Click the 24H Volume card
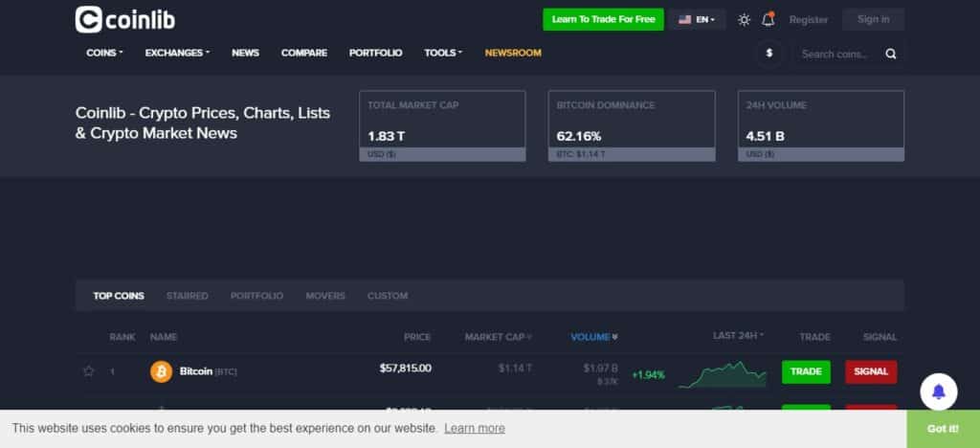This screenshot has width=980, height=448. [x=820, y=125]
